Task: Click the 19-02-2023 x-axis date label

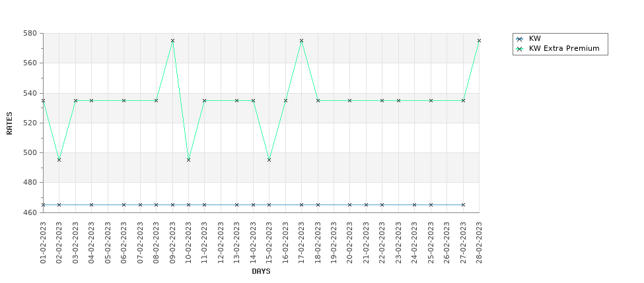Action: click(334, 242)
